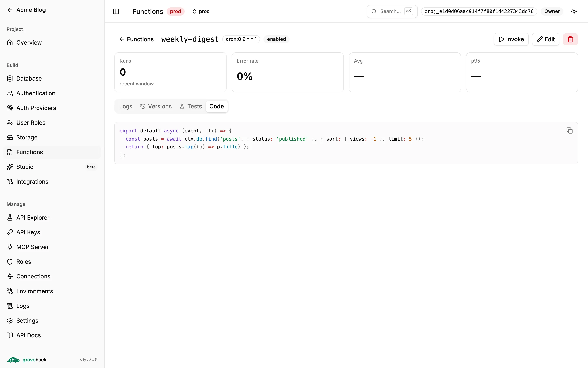Viewport: 588px width, 368px height.
Task: Open MCP Server page
Action: tap(52, 247)
